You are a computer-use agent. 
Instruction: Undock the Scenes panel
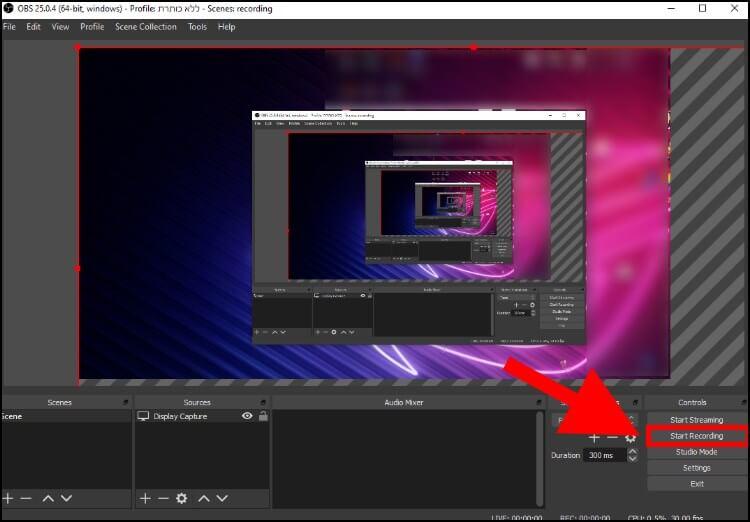click(x=125, y=402)
